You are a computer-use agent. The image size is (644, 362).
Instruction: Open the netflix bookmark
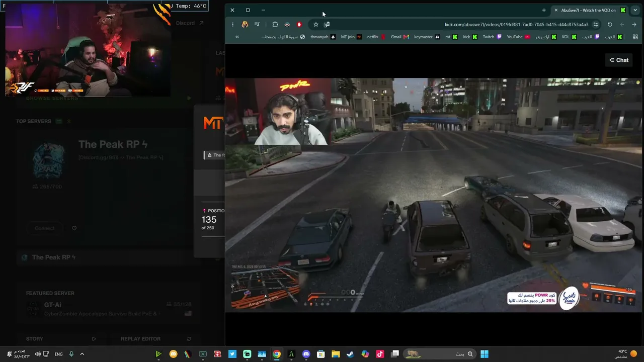[x=376, y=37]
